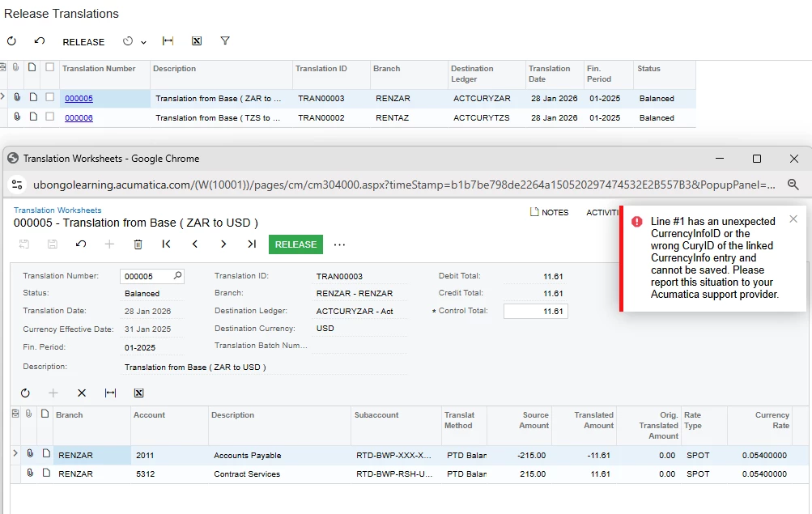Open note icon on Contract Services line

pyautogui.click(x=46, y=473)
